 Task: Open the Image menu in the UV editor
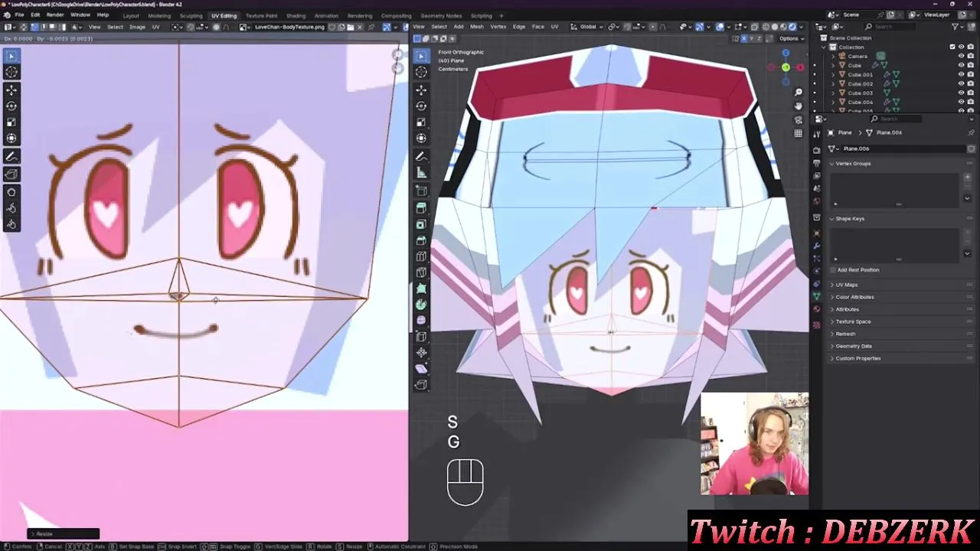pos(137,27)
